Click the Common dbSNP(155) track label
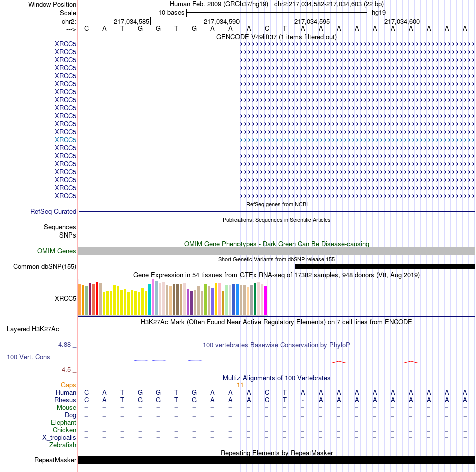 click(x=44, y=266)
